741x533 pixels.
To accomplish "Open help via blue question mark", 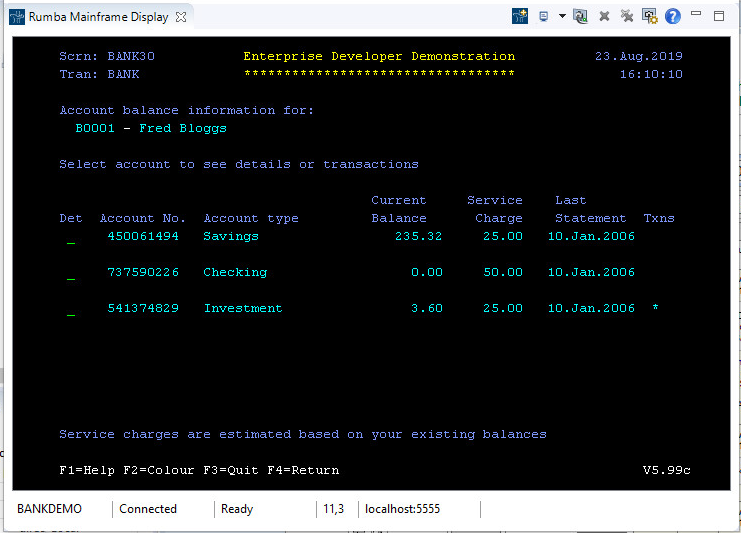I will [673, 16].
